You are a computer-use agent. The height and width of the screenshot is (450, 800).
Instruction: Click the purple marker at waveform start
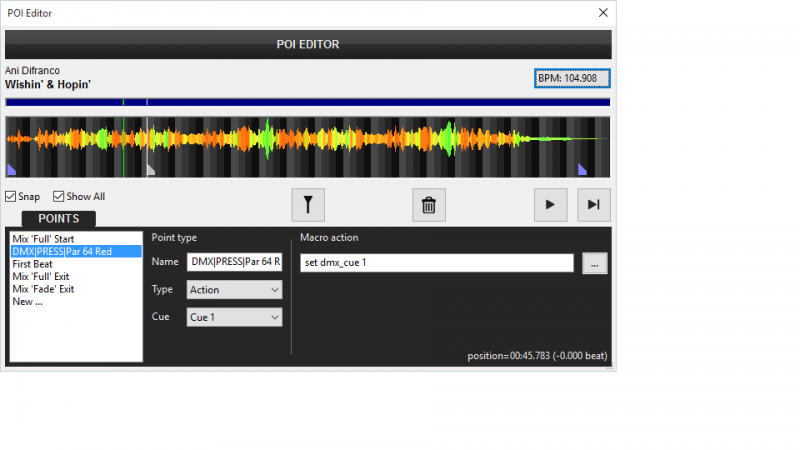tap(11, 169)
